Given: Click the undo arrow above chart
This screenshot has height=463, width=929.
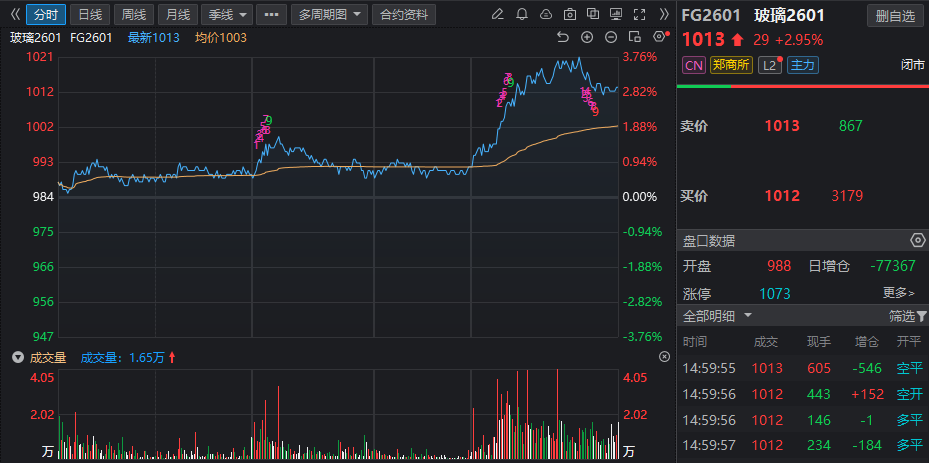Looking at the screenshot, I should pos(562,37).
